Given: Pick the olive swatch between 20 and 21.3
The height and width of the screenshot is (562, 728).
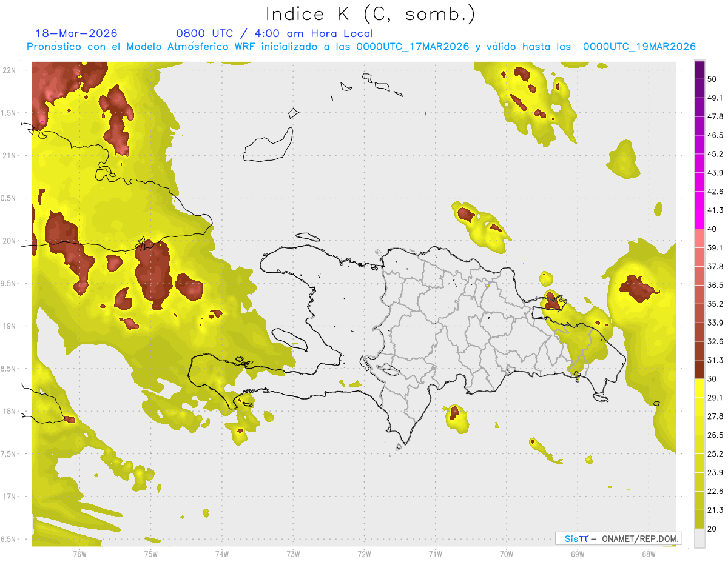Looking at the screenshot, I should [x=700, y=519].
